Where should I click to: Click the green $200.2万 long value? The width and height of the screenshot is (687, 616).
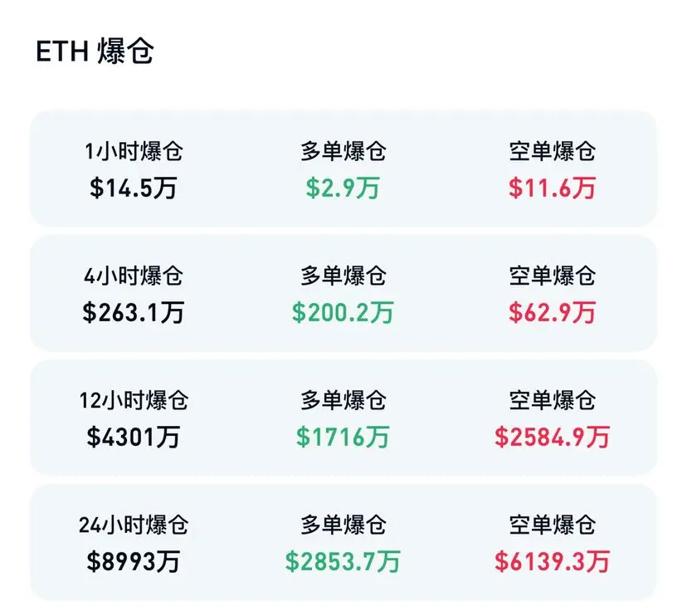[343, 313]
